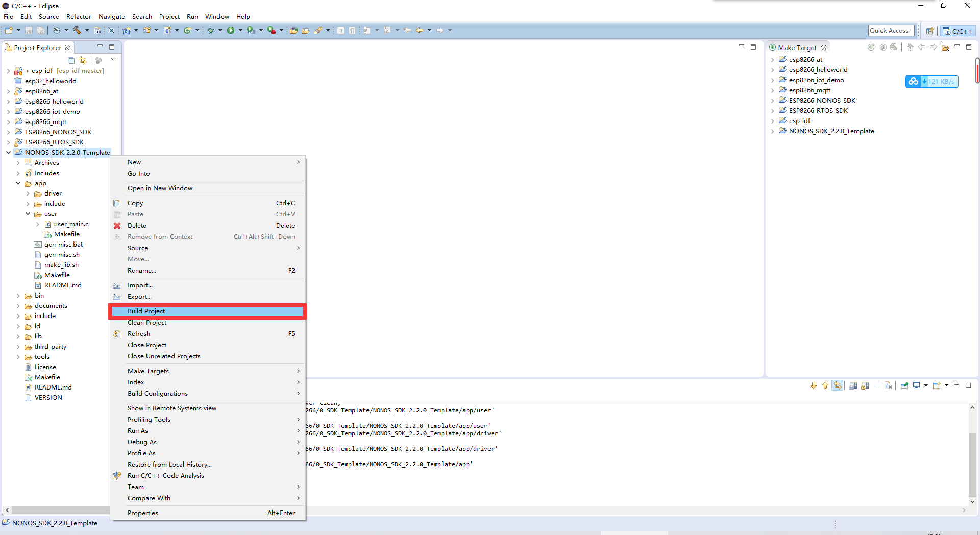Click the console scroll down arrow
This screenshot has height=535, width=980.
[x=972, y=502]
